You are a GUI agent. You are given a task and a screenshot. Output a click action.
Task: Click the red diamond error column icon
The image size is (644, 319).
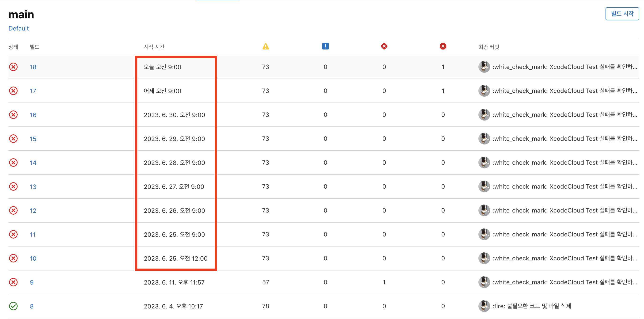(x=384, y=46)
